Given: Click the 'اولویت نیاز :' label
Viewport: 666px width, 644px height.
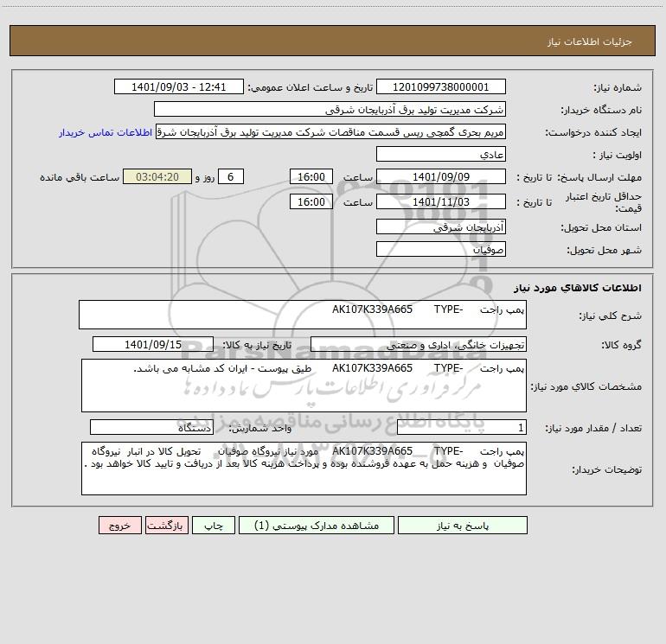Looking at the screenshot, I should tap(618, 155).
